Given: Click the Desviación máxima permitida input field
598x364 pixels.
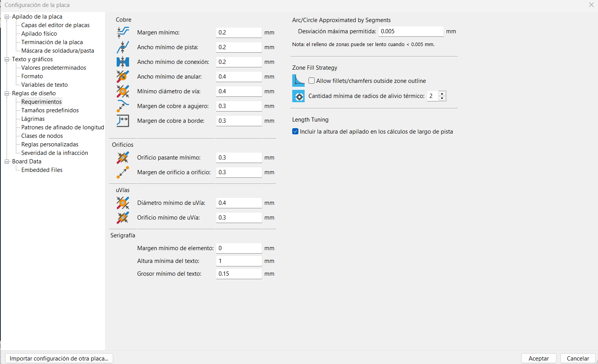Looking at the screenshot, I should pos(410,31).
